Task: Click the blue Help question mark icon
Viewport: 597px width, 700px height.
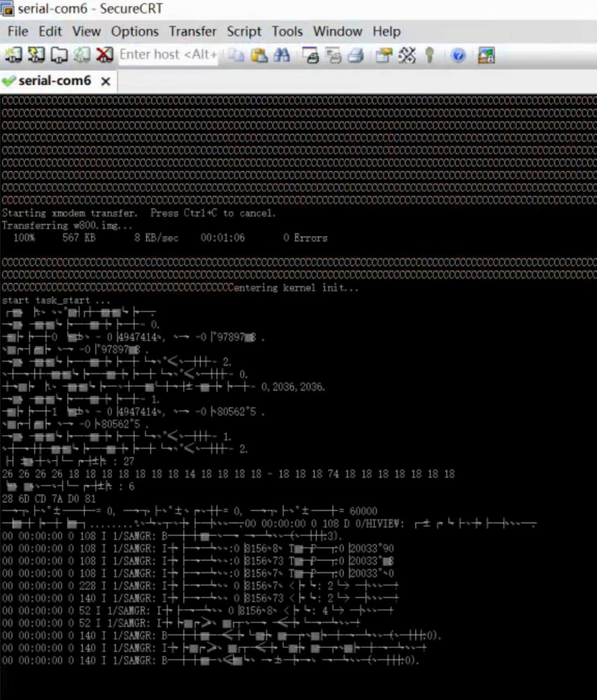Action: pyautogui.click(x=459, y=55)
